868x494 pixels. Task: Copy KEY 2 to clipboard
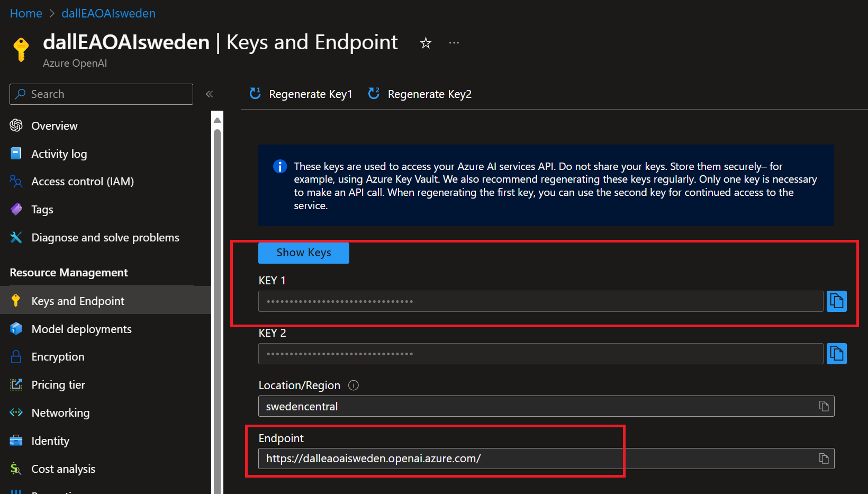click(x=837, y=354)
